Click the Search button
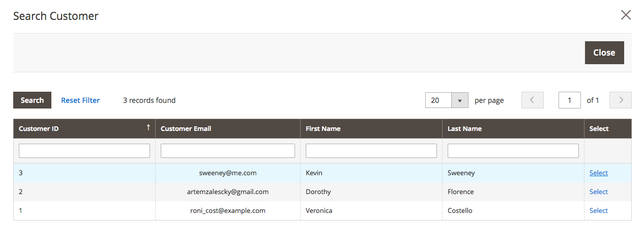 point(32,100)
